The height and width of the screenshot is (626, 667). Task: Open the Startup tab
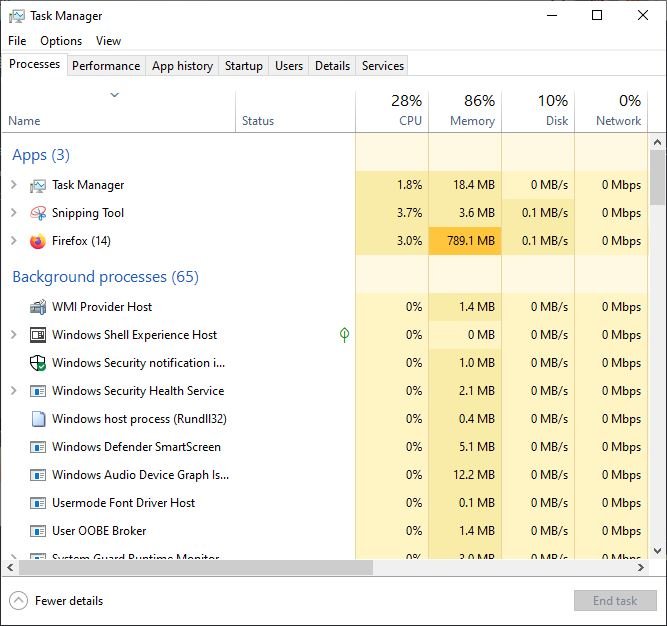coord(243,66)
